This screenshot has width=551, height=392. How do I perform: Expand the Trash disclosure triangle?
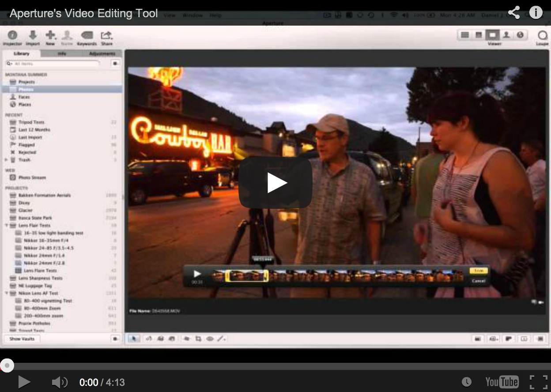pos(6,160)
